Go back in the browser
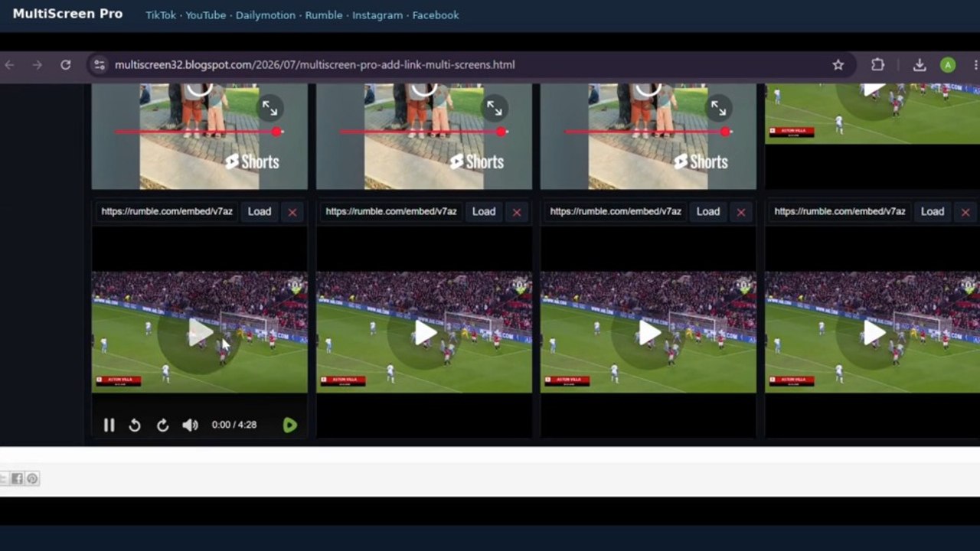 coord(10,65)
